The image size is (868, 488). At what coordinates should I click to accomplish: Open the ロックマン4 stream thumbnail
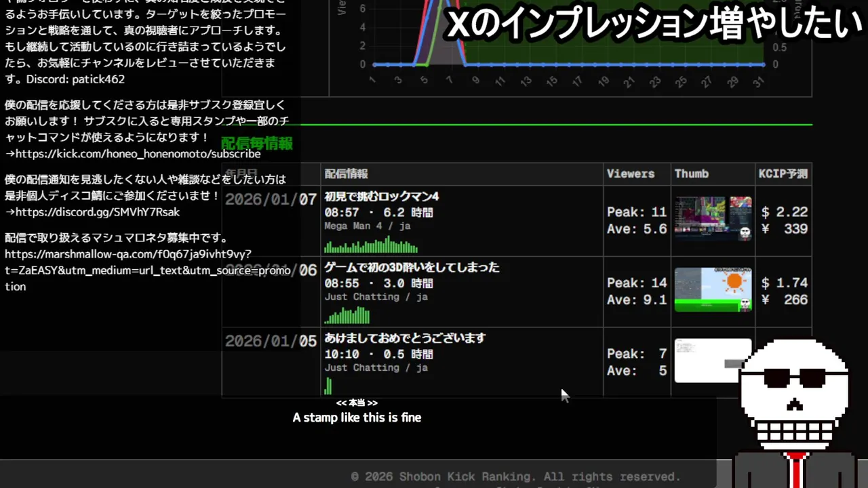713,219
